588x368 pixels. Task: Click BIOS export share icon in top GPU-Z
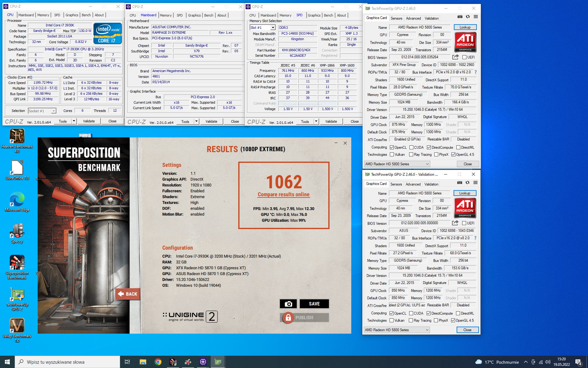[455, 57]
